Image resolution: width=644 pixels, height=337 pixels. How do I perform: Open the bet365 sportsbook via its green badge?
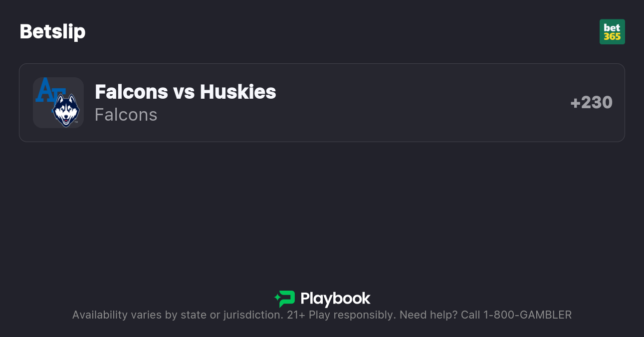click(x=612, y=31)
